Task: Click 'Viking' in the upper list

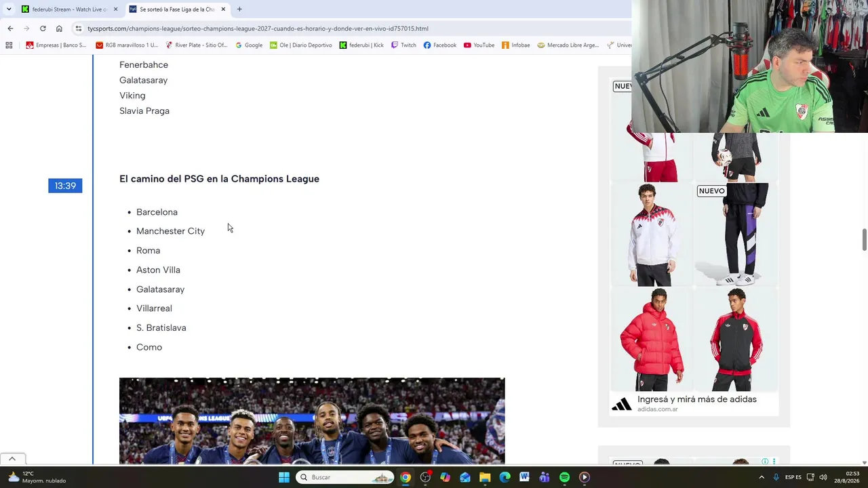Action: [132, 96]
